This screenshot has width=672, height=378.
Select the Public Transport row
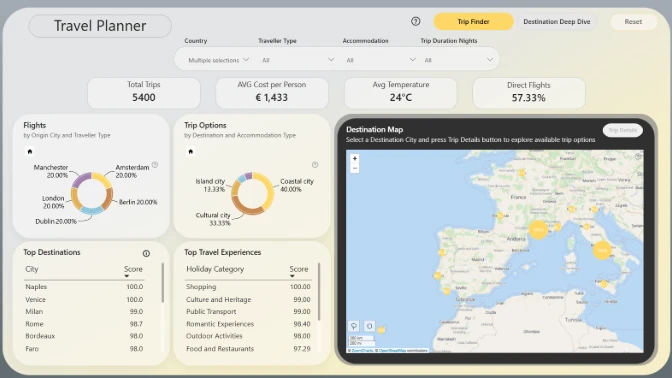[248, 312]
